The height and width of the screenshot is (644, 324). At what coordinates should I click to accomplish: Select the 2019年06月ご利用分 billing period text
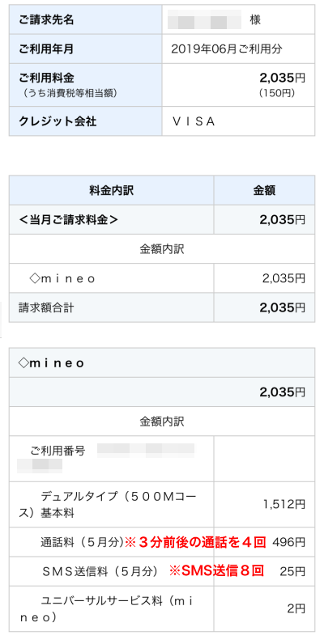click(227, 49)
